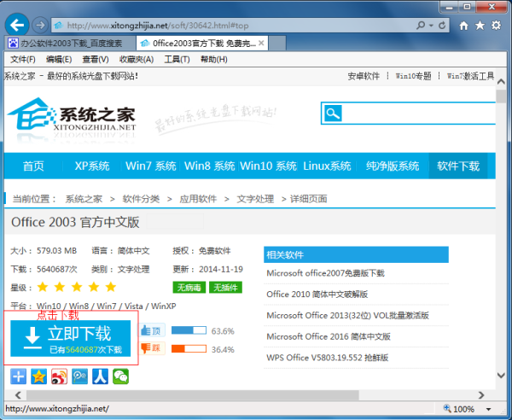Screen dimensions: 512x420
Task: Click the 无插件 green badge
Action: [225, 288]
